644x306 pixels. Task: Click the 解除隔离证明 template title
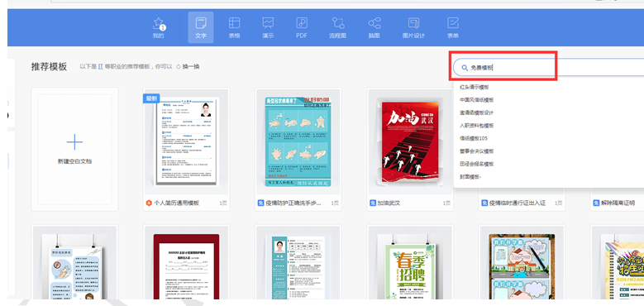pyautogui.click(x=618, y=203)
